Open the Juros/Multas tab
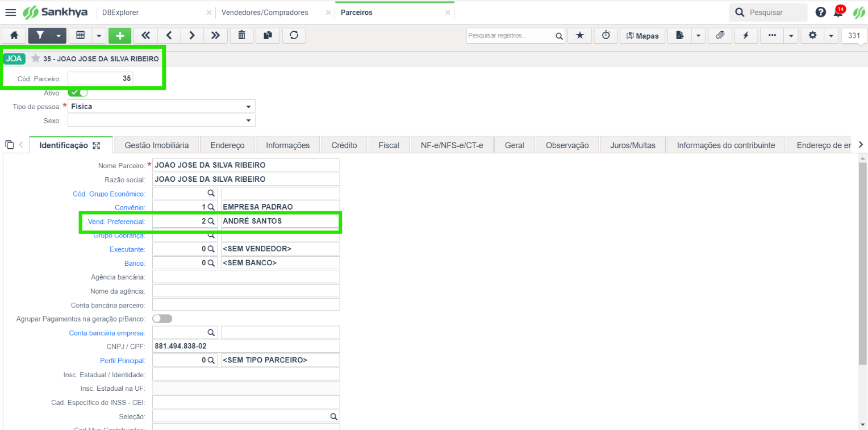 pos(633,145)
